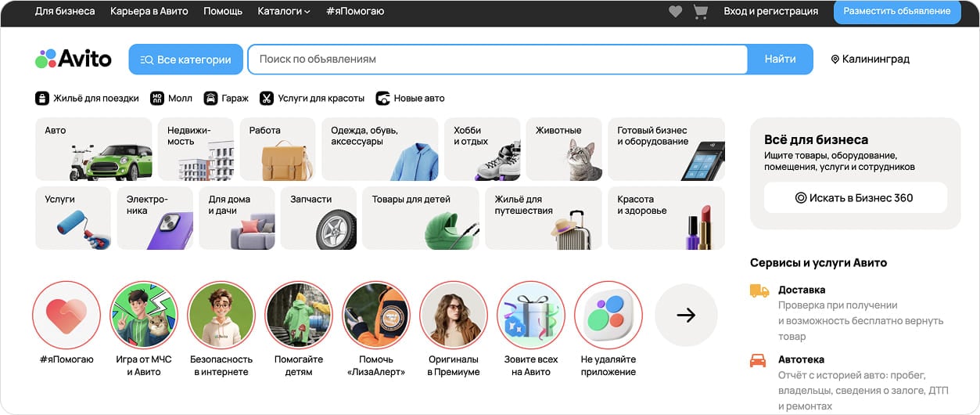
Task: Open the Для дома и дачи category
Action: (237, 218)
